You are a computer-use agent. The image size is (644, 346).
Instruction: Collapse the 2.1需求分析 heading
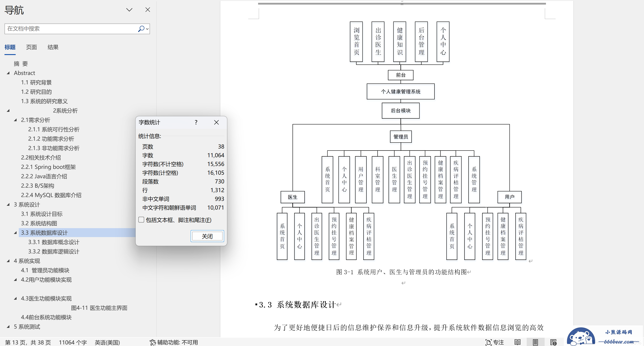tap(15, 120)
